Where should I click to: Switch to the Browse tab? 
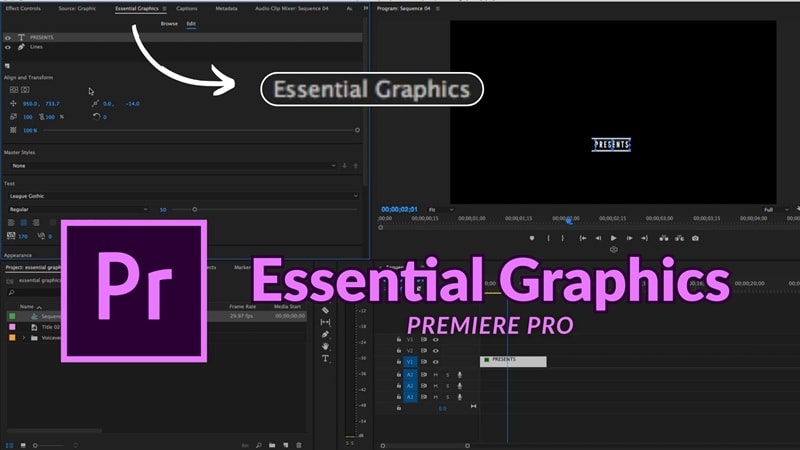169,23
